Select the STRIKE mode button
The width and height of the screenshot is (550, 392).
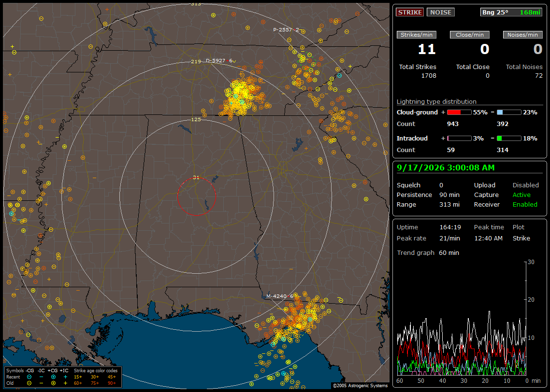[410, 12]
